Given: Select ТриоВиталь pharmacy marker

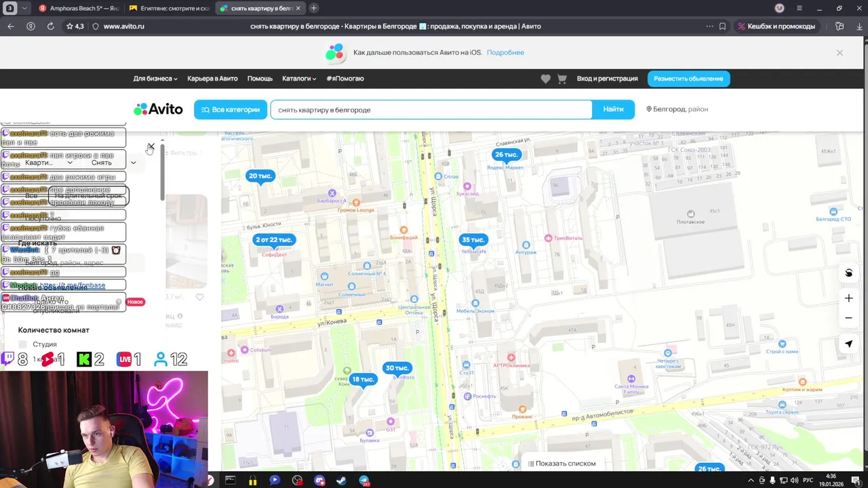Looking at the screenshot, I should click(549, 238).
